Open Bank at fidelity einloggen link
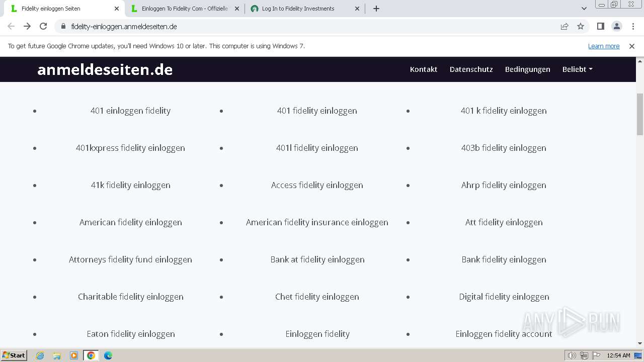This screenshot has height=362, width=644. tap(317, 259)
